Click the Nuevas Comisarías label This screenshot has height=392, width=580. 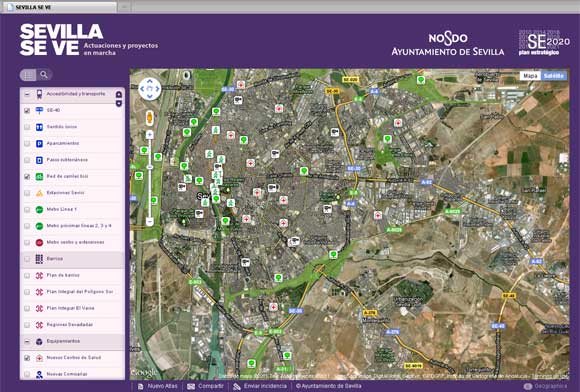[x=67, y=374]
